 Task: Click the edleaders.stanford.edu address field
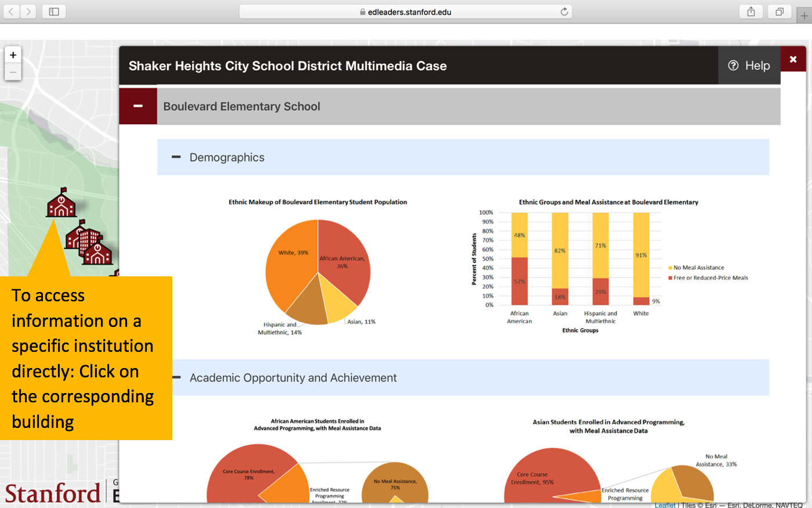tap(406, 12)
